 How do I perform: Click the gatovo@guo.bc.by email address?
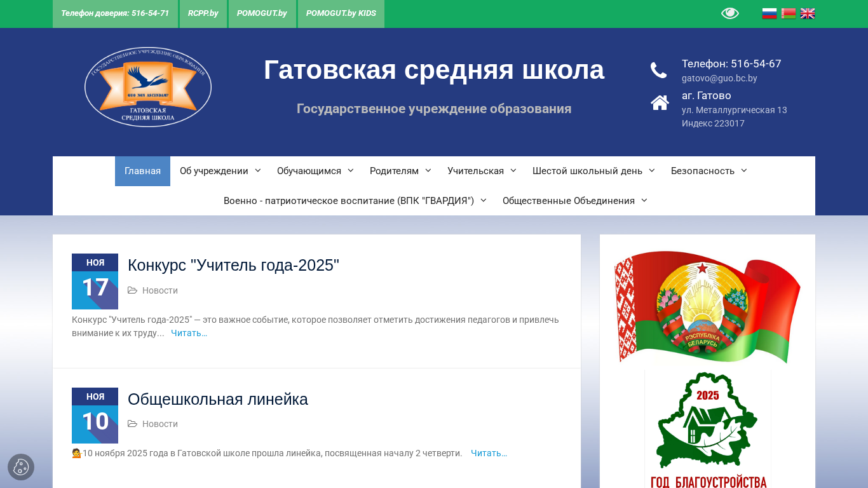(719, 78)
